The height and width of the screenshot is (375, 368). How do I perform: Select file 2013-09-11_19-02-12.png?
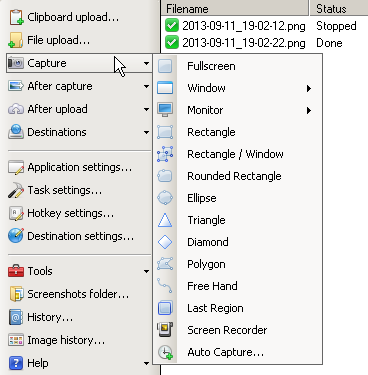(x=244, y=26)
